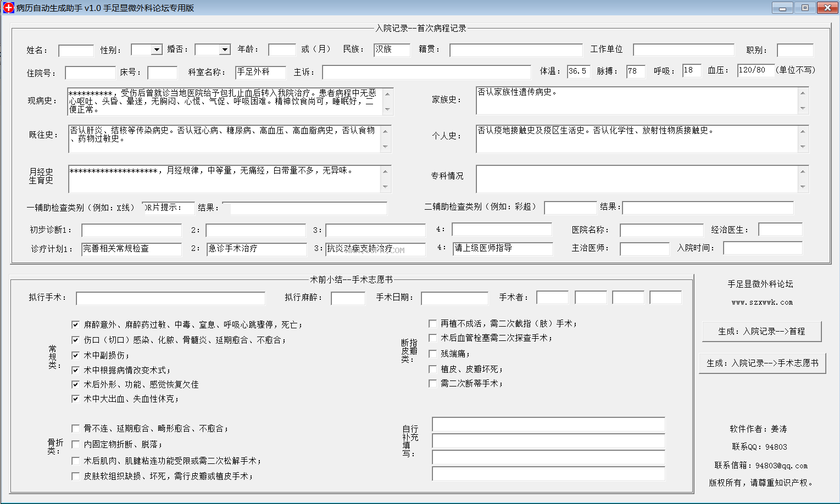Enable 内固定物折断、脱落 checkbox
840x504 pixels.
[75, 444]
